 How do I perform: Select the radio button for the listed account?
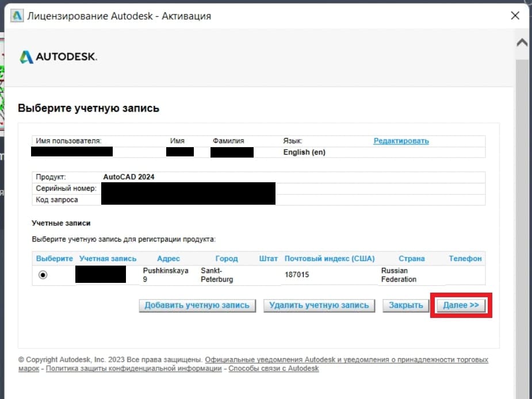coord(43,275)
